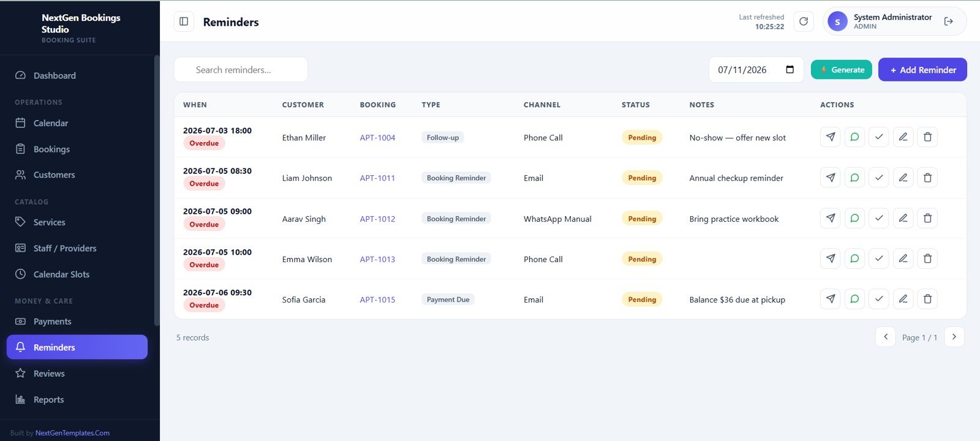Go to the next page
980x441 pixels.
click(x=954, y=337)
